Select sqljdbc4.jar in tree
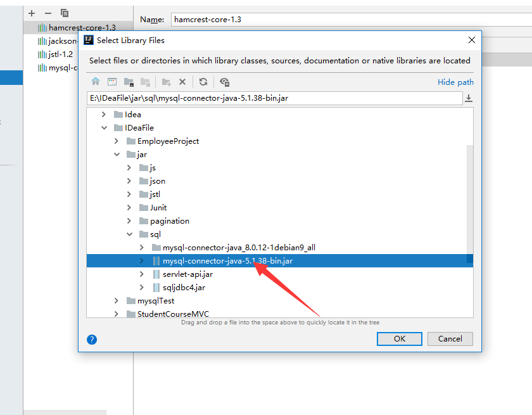Viewport: 532px width, 415px height. point(184,288)
